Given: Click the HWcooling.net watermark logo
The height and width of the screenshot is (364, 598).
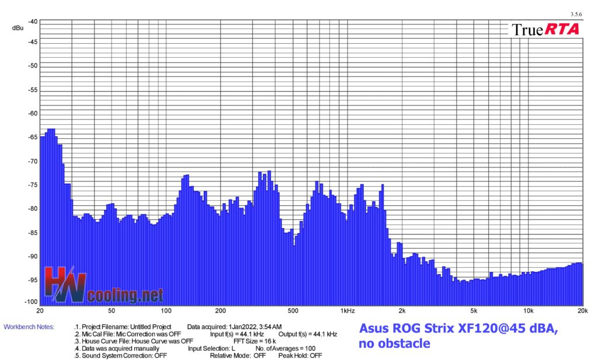Looking at the screenshot, I should tap(103, 286).
